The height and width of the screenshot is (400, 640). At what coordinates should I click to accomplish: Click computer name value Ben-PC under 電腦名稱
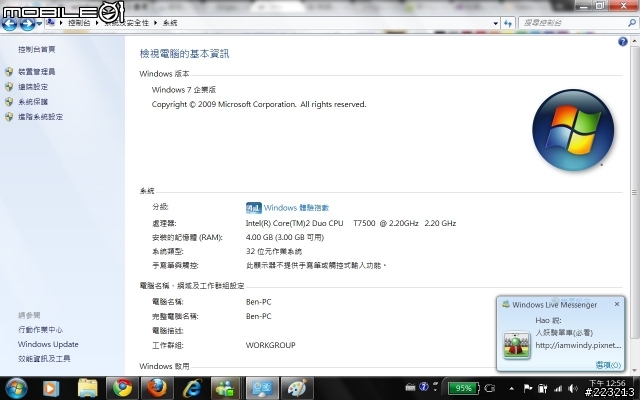click(x=258, y=302)
